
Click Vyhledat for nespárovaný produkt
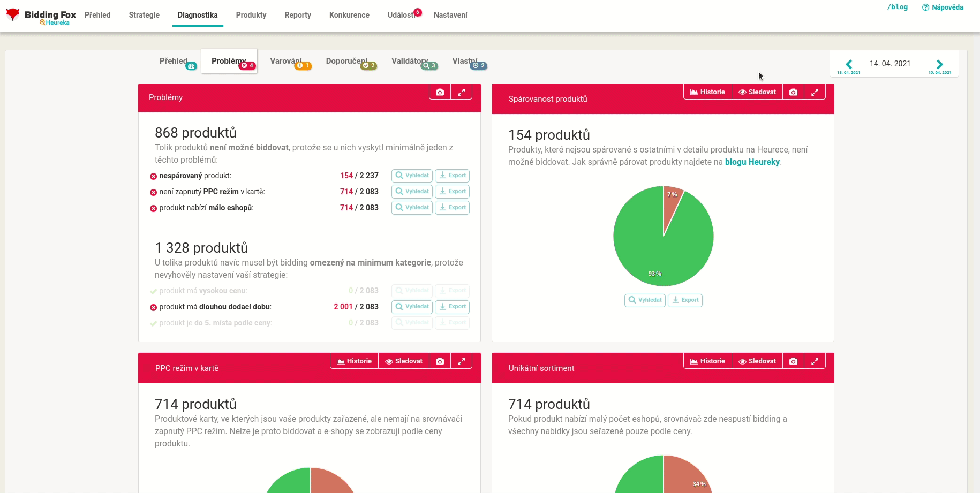pos(412,176)
